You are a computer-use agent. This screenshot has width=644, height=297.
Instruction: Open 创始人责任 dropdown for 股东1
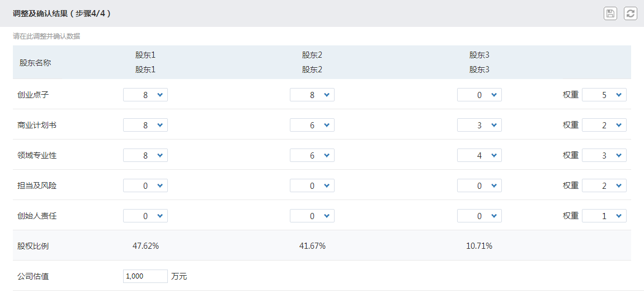145,216
